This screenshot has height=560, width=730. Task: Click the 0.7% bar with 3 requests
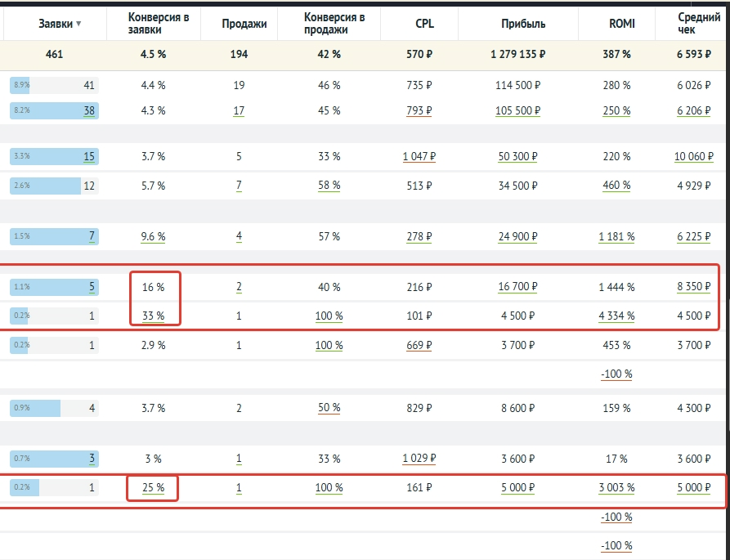[54, 459]
